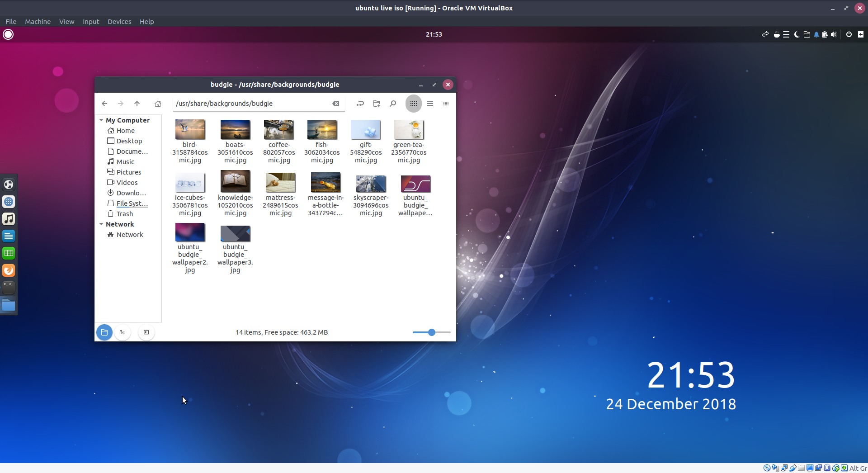Open the Devices menu in VirtualBox
The height and width of the screenshot is (473, 868).
(x=119, y=21)
